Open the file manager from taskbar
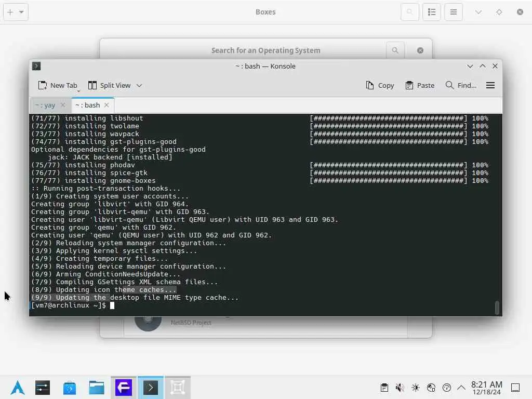532x399 pixels. [97, 388]
